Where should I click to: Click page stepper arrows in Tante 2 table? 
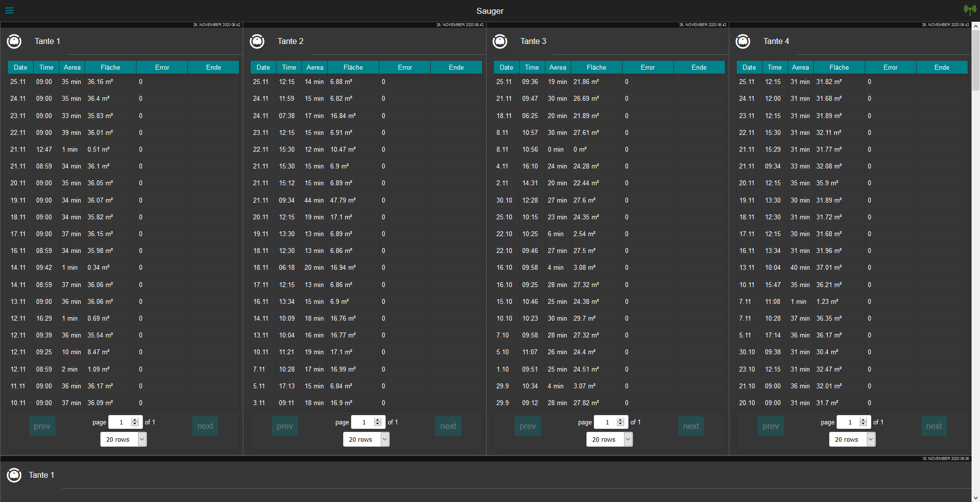tap(378, 422)
